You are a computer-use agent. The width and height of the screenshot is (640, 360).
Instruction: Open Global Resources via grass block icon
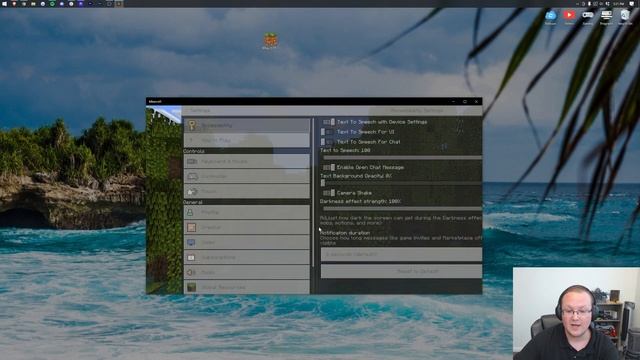pos(191,287)
